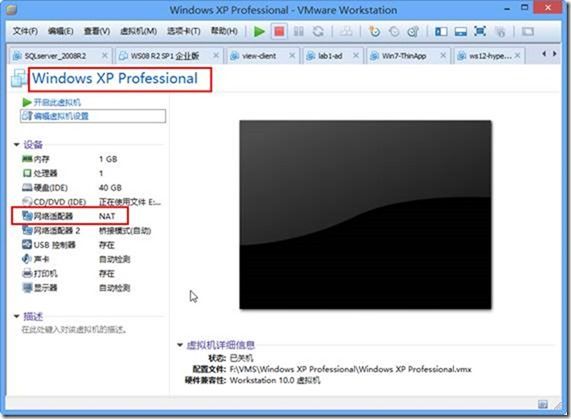Viewport: 571px width, 419px height.
Task: Click 开启此虚拟机 to power on VM
Action: pyautogui.click(x=51, y=102)
